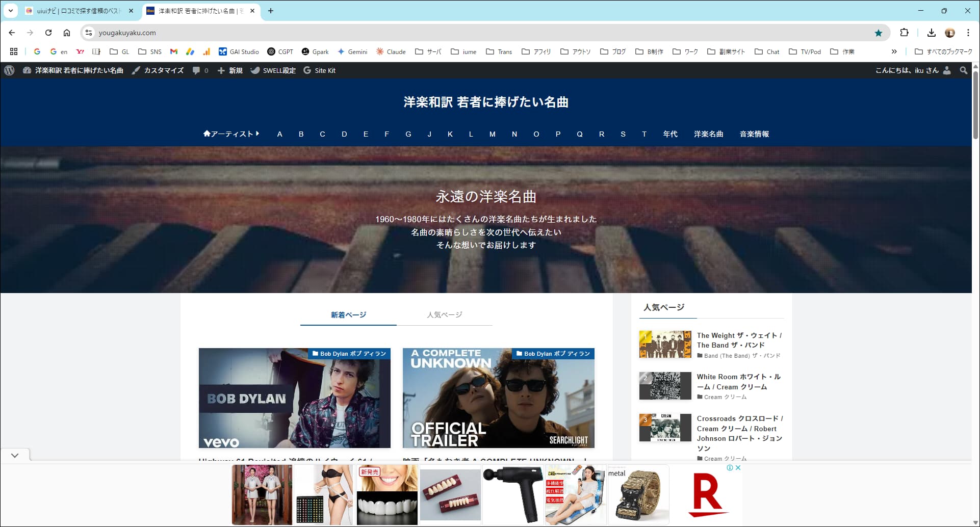The width and height of the screenshot is (980, 527).
Task: Open the apps grid bookmark icon
Action: [x=14, y=51]
